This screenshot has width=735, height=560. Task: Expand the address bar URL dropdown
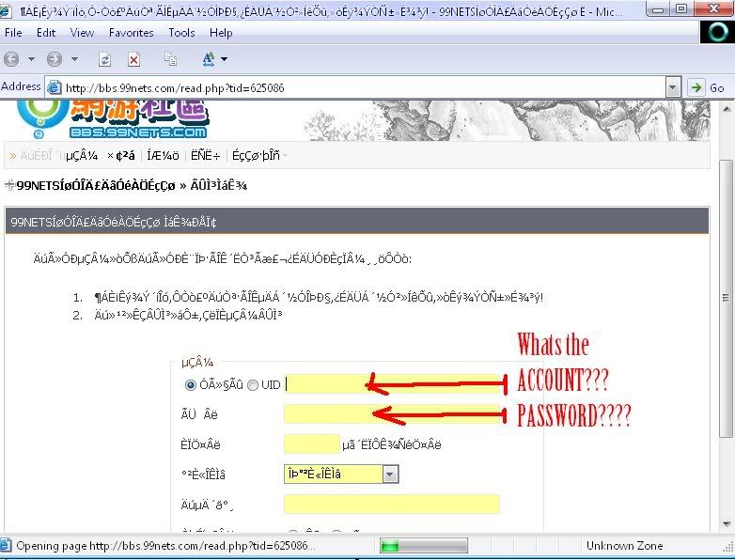(x=672, y=87)
